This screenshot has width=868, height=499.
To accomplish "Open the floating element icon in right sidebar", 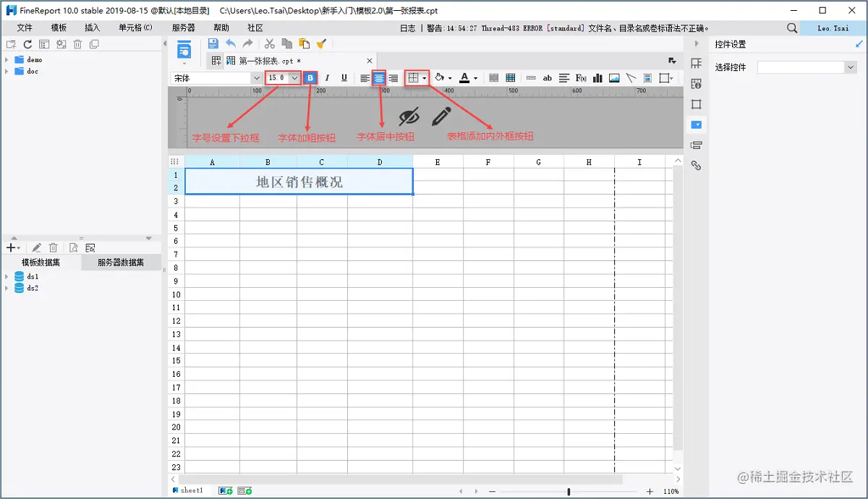I will (697, 104).
